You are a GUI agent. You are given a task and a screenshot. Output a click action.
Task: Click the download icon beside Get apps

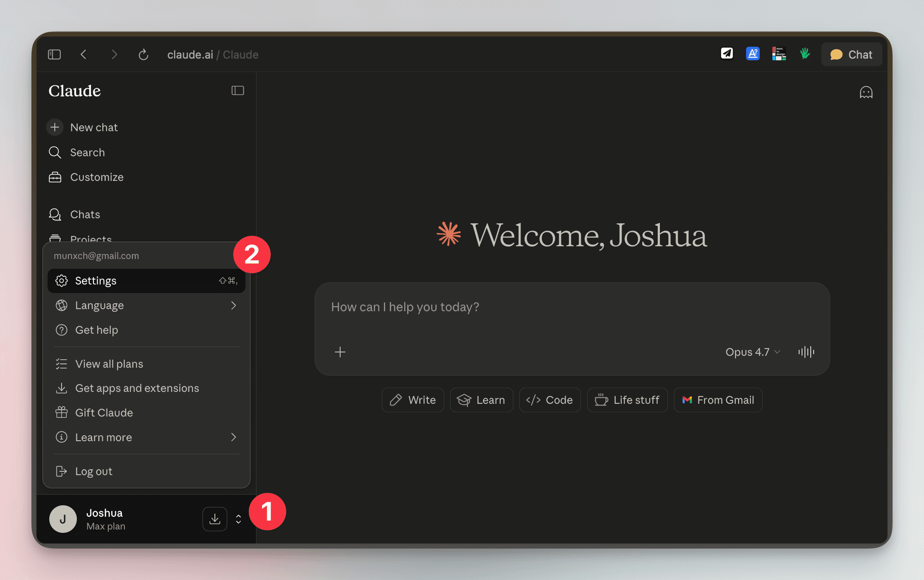(62, 388)
